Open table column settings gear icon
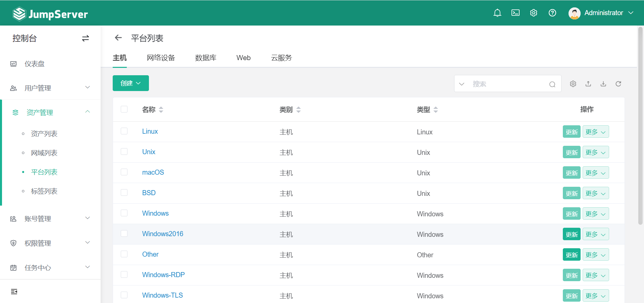 point(573,84)
